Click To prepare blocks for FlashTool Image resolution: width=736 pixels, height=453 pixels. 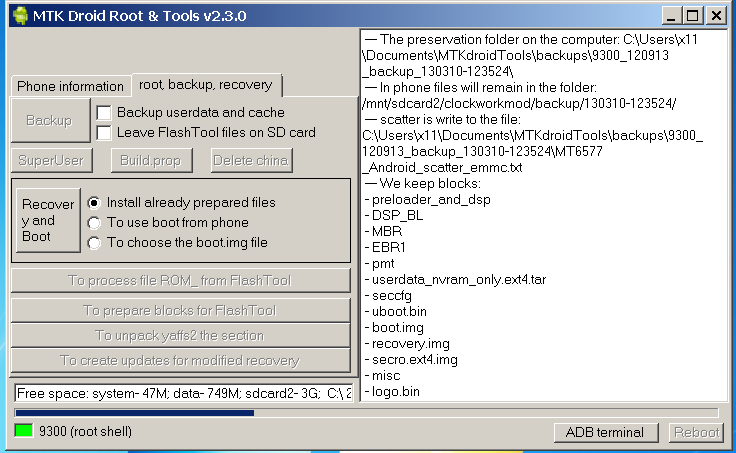pos(180,311)
